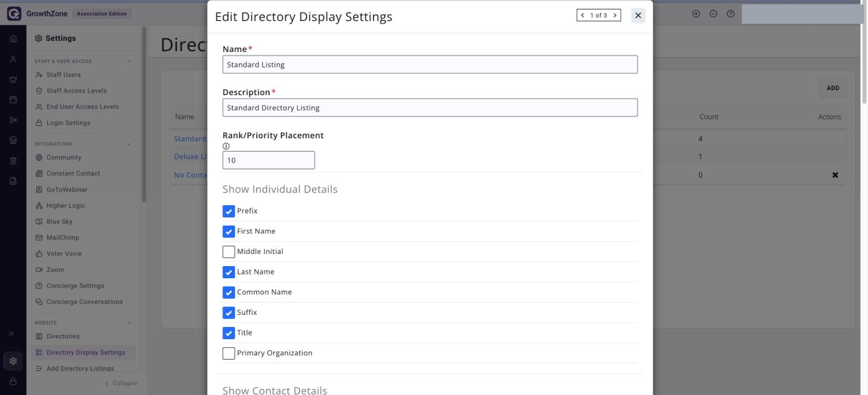The width and height of the screenshot is (868, 395).
Task: Collapse the Website section chevron
Action: [129, 323]
